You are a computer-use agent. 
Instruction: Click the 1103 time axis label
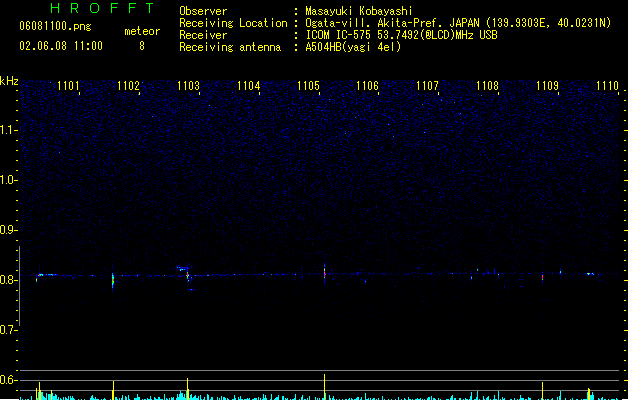tap(188, 86)
